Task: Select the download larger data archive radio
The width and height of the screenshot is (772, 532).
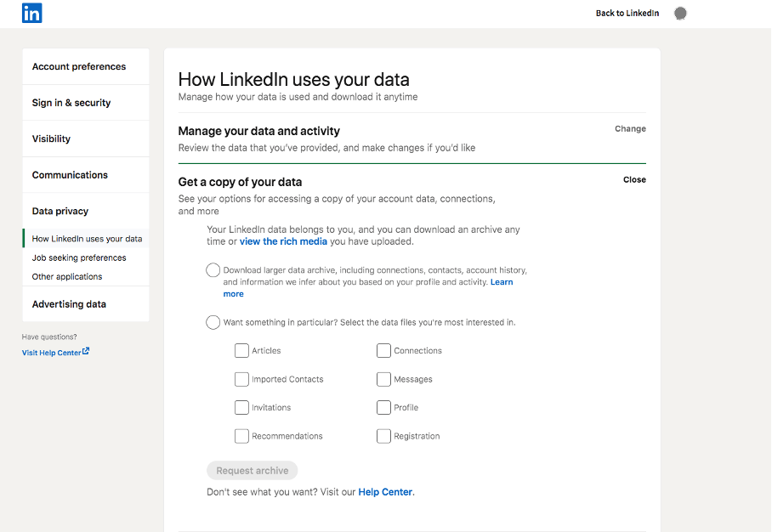Action: 213,270
